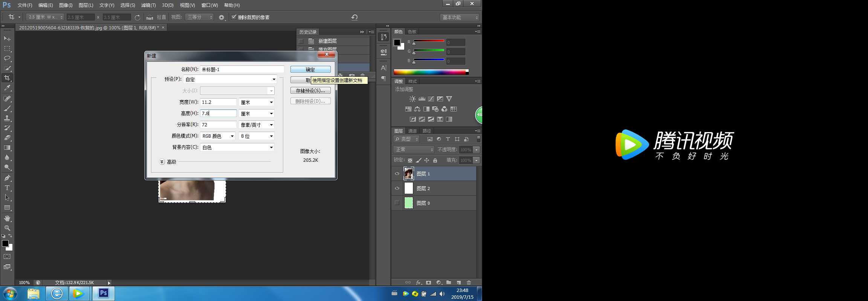The image size is (868, 301).
Task: Expand 高级 section
Action: 162,162
